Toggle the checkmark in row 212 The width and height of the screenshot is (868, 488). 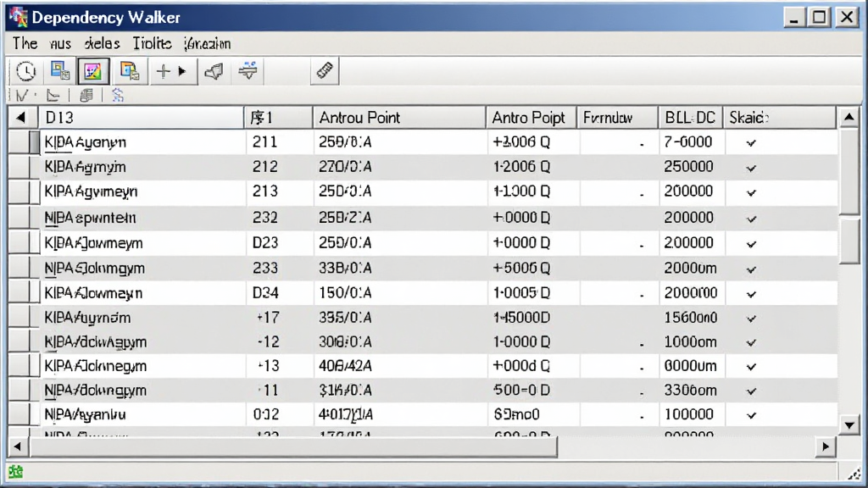(751, 168)
